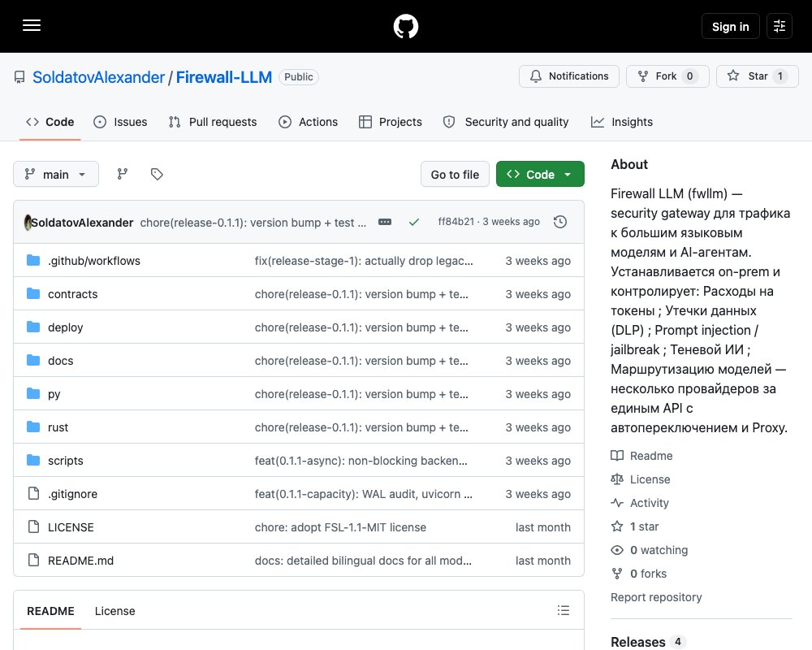This screenshot has width=812, height=650.
Task: Open SoldatovAlexander profile link in header
Action: pos(98,77)
